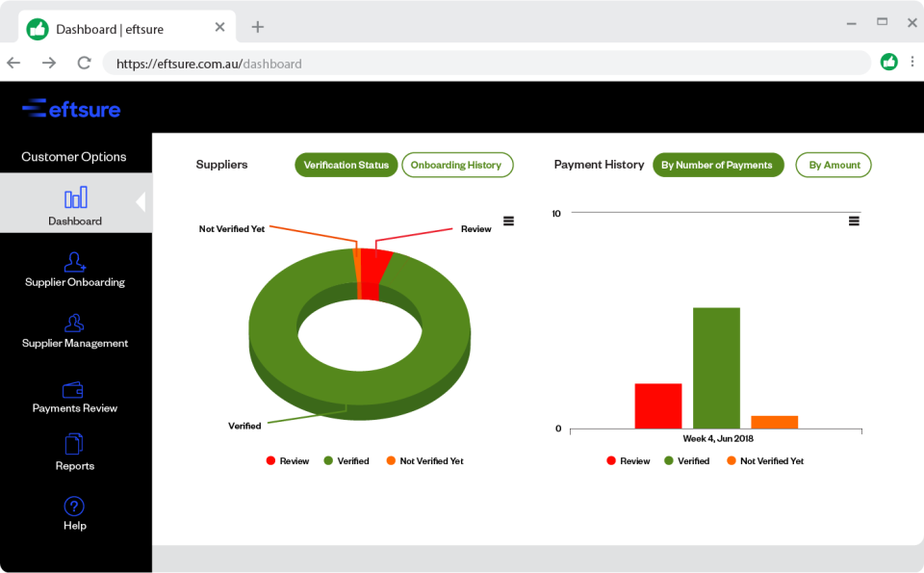Open the Suppliers chart hamburger menu

pos(508,221)
